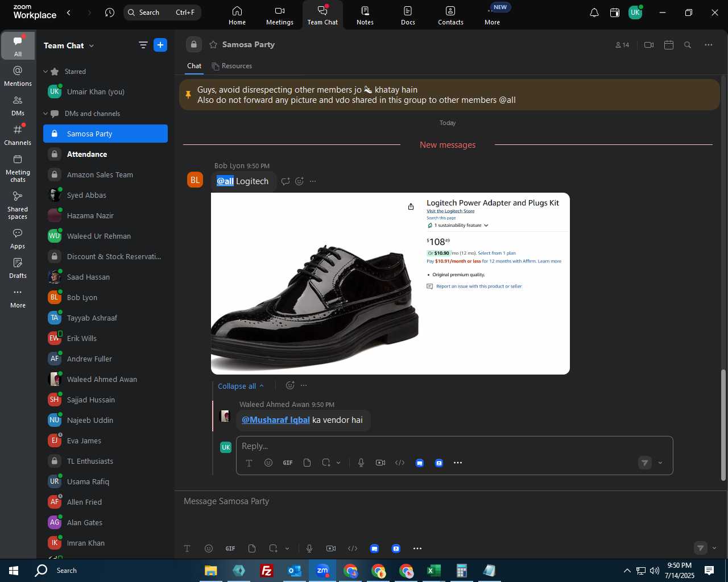Open emoji picker in the Samosa Party message toolbar
Screen dimensions: 728x582
click(x=209, y=548)
